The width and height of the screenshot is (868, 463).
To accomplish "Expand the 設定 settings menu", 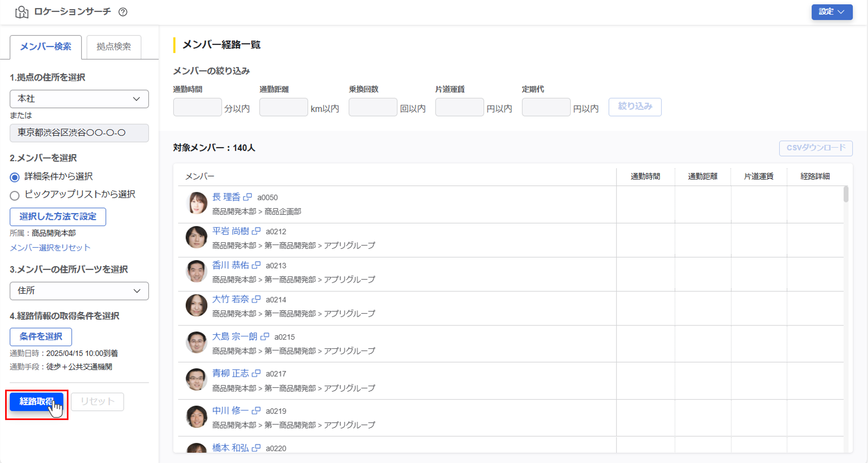I will [x=832, y=12].
